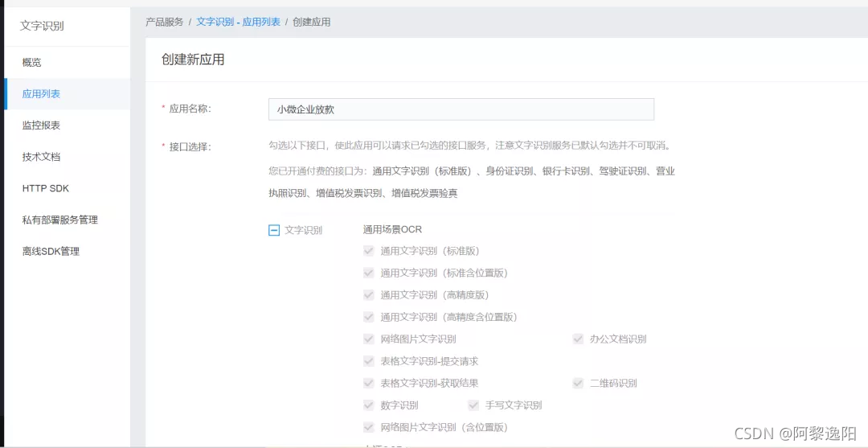Screen dimensions: 868x448
Task: Click the 通用场景OCR group label
Action: 392,228
